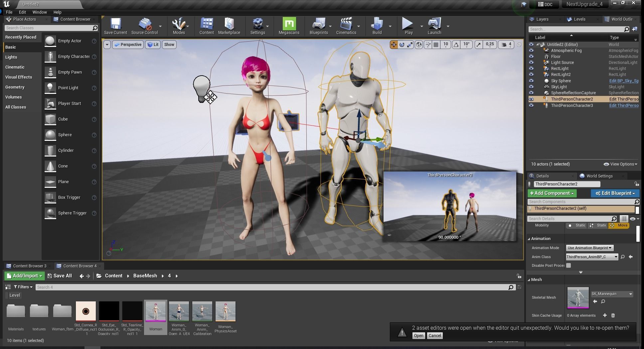Viewport: 644px width, 349px height.
Task: Open the Megascans plugin icon
Action: (289, 26)
